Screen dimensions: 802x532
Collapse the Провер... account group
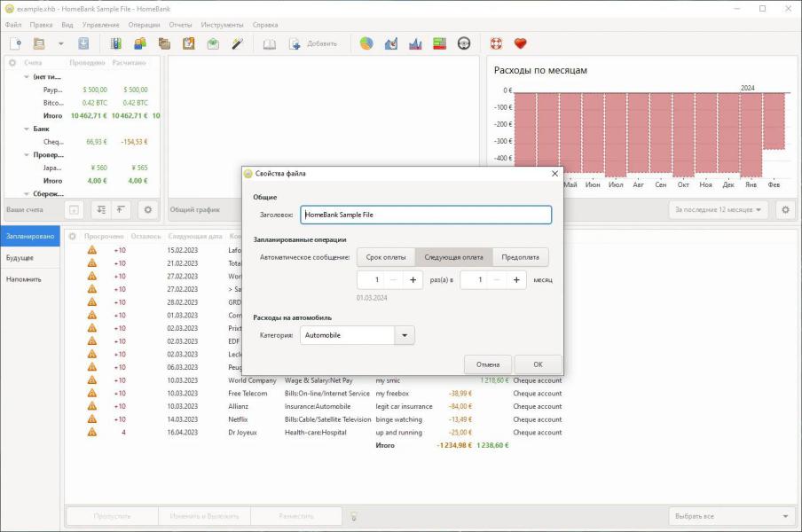[x=27, y=155]
